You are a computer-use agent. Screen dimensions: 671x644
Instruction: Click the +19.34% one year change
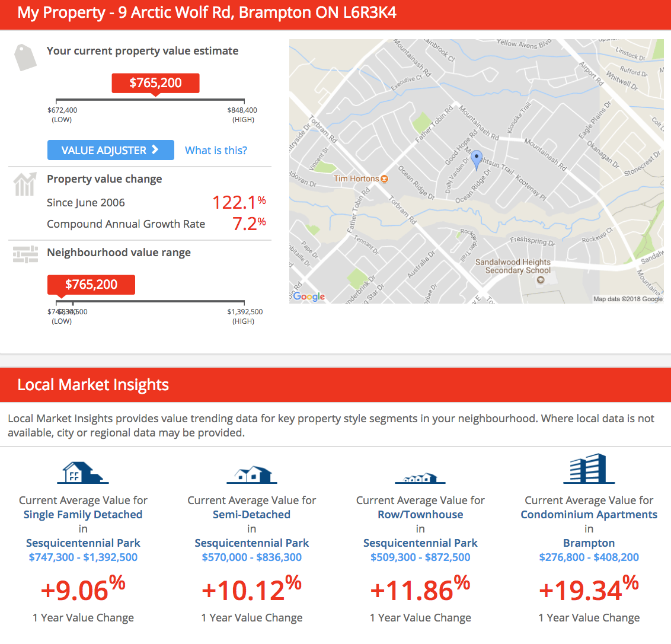(x=589, y=589)
